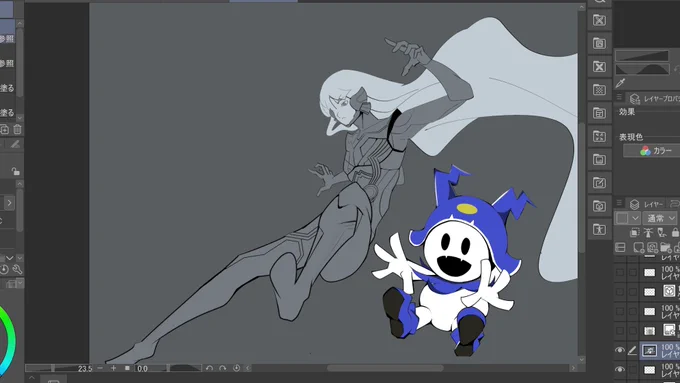Open the material folder icon with bold X

point(599,66)
